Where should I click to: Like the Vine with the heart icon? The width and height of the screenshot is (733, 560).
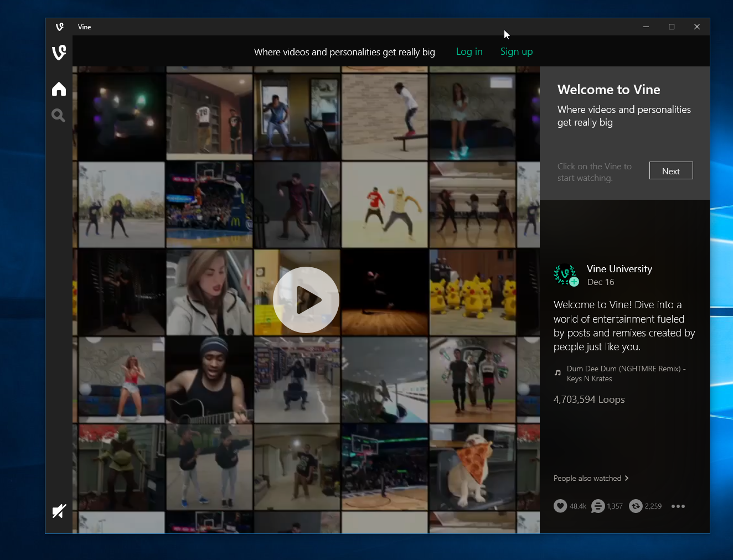point(560,506)
